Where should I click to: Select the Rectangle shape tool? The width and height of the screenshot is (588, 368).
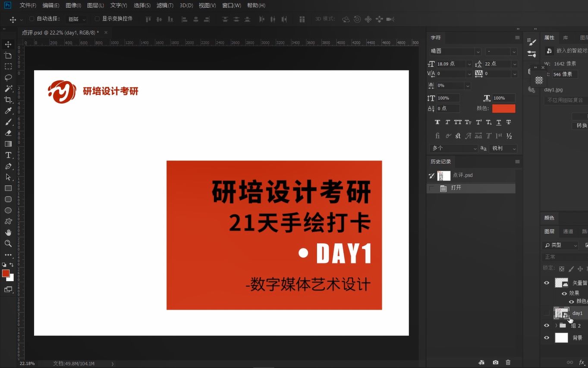pyautogui.click(x=8, y=188)
